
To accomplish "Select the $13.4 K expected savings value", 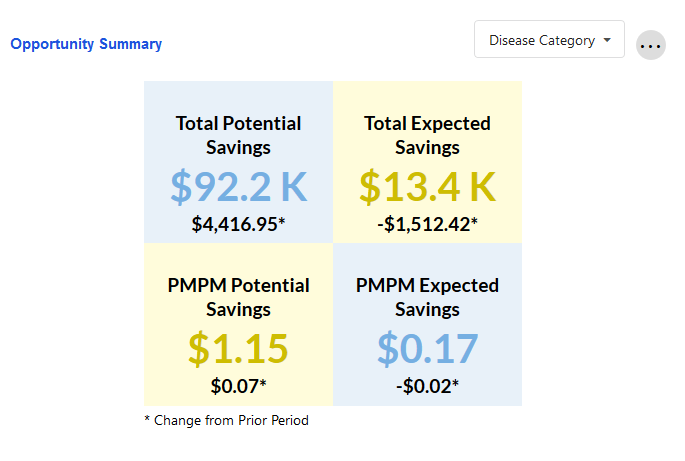I will coord(427,186).
